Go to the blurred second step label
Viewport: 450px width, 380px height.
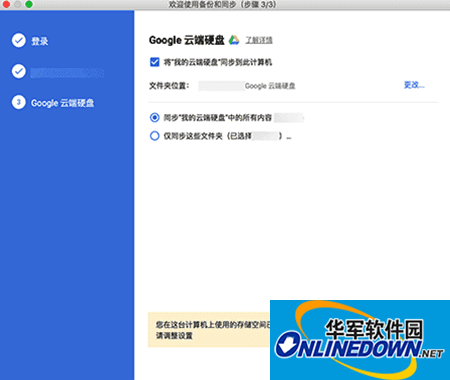tap(67, 73)
